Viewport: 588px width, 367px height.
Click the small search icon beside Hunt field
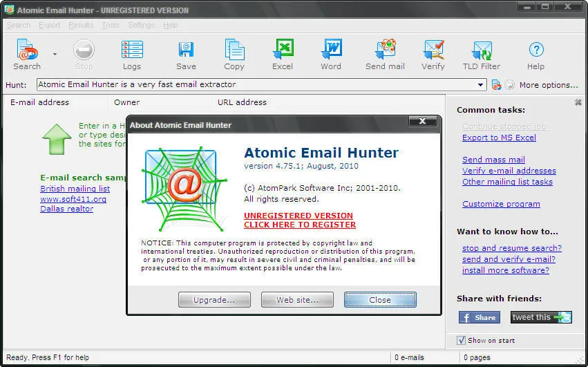pyautogui.click(x=496, y=85)
